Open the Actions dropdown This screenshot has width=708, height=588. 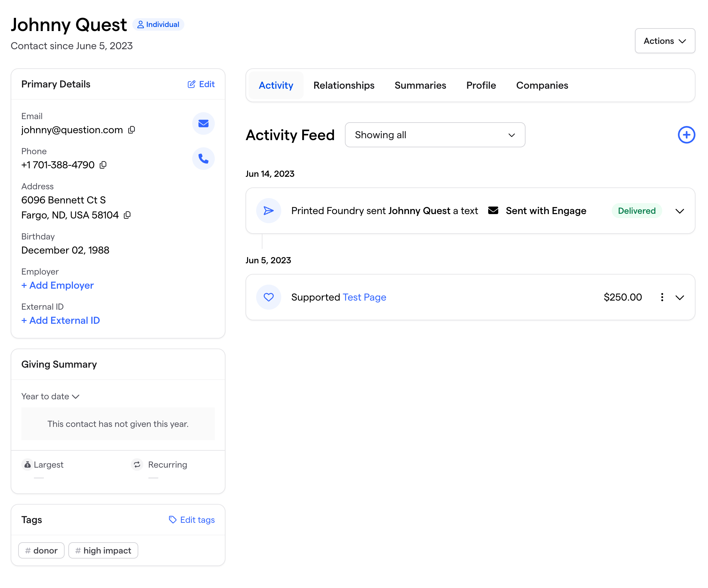664,41
